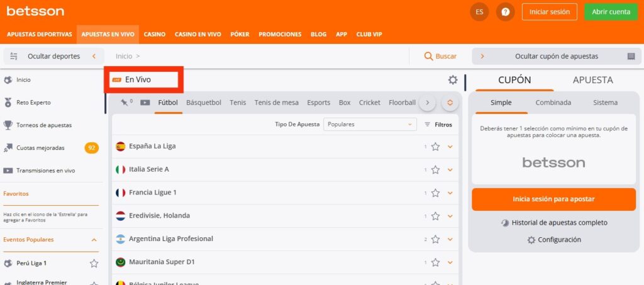Toggle expand all leagues button

click(450, 103)
